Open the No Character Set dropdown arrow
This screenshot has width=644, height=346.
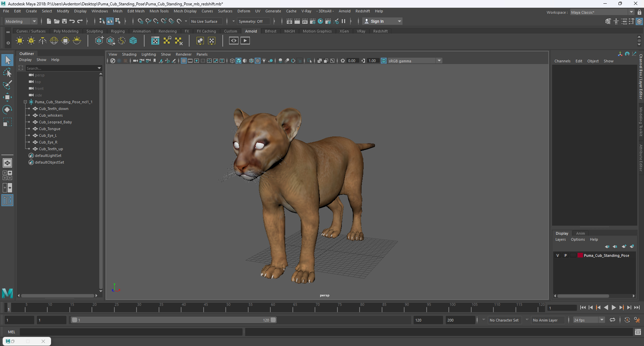pyautogui.click(x=484, y=320)
